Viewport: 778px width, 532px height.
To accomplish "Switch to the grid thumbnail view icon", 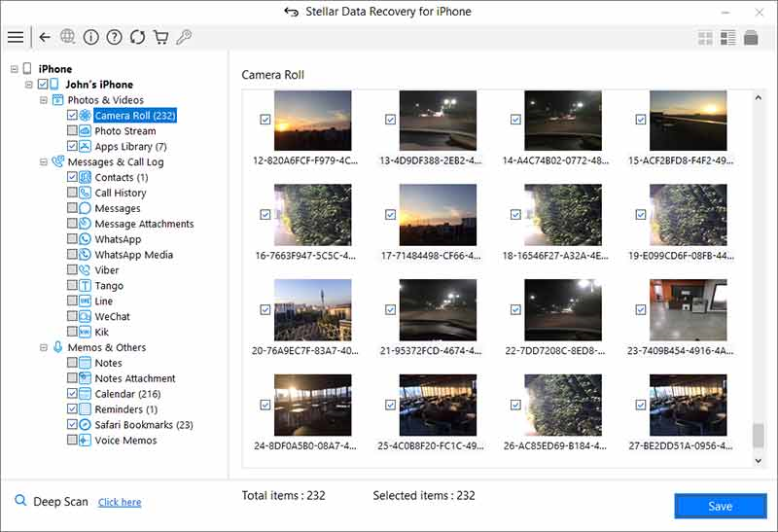I will (705, 38).
